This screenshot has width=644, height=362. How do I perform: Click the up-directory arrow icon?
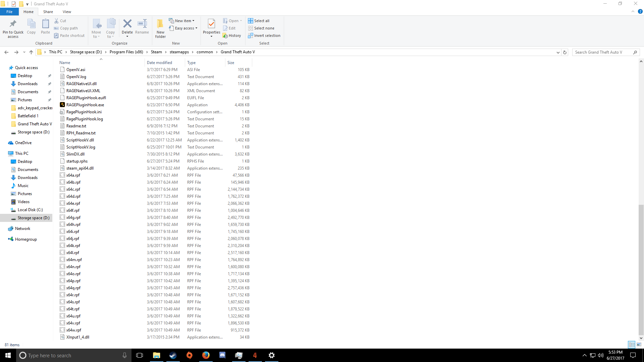tap(31, 52)
